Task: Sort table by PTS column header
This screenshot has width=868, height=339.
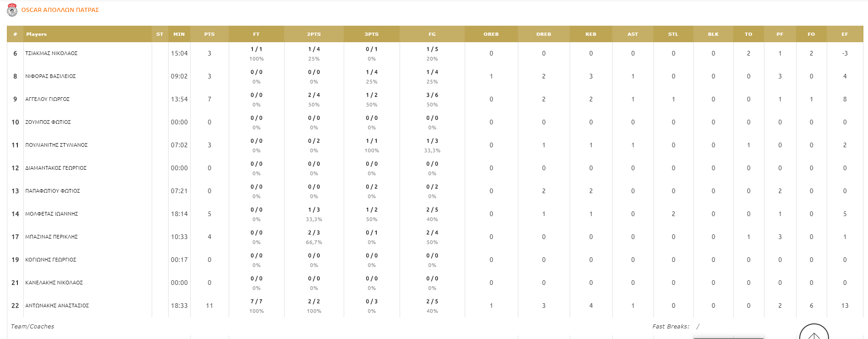Action: pyautogui.click(x=209, y=34)
